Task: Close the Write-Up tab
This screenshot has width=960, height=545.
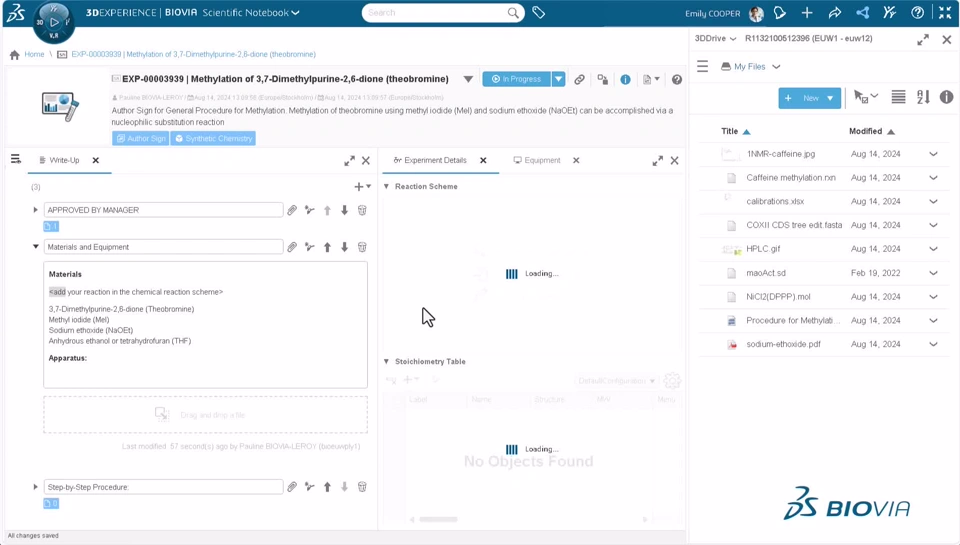Action: pyautogui.click(x=96, y=160)
